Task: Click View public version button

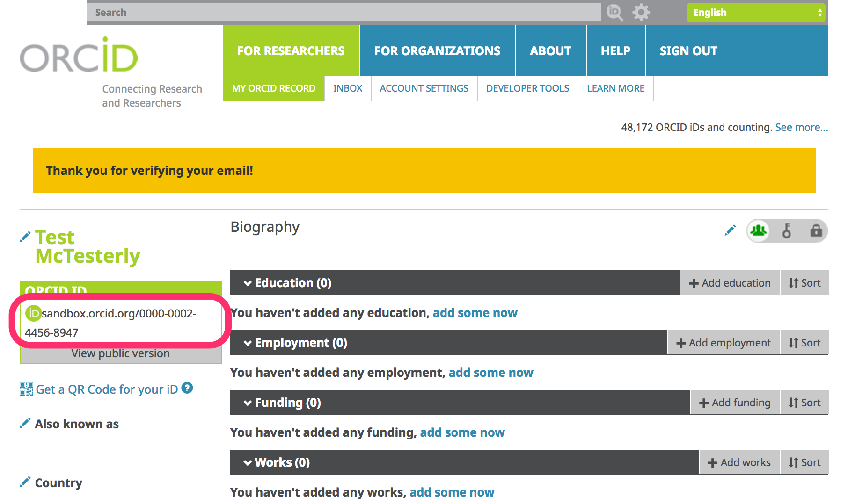Action: [121, 353]
